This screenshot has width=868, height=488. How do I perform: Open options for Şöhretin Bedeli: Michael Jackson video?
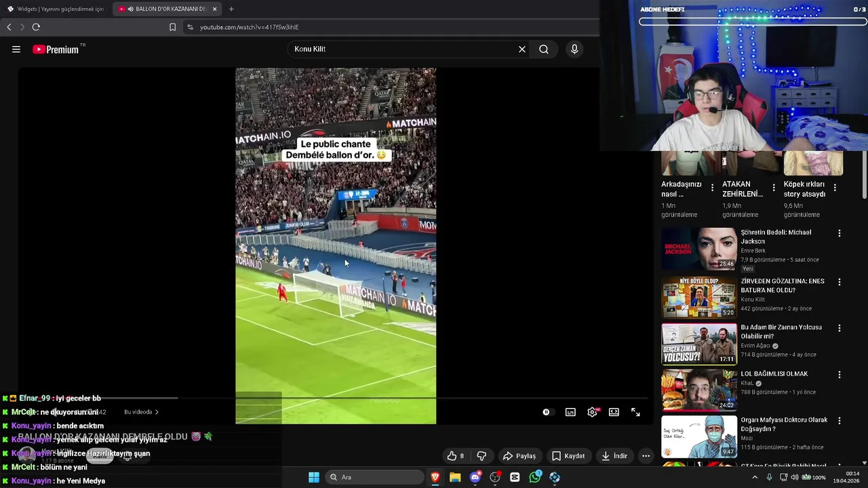[840, 233]
